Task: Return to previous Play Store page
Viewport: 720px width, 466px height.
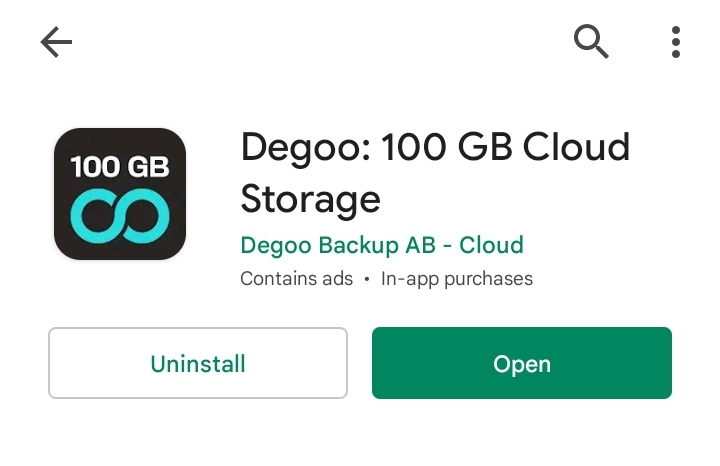Action: (x=56, y=42)
